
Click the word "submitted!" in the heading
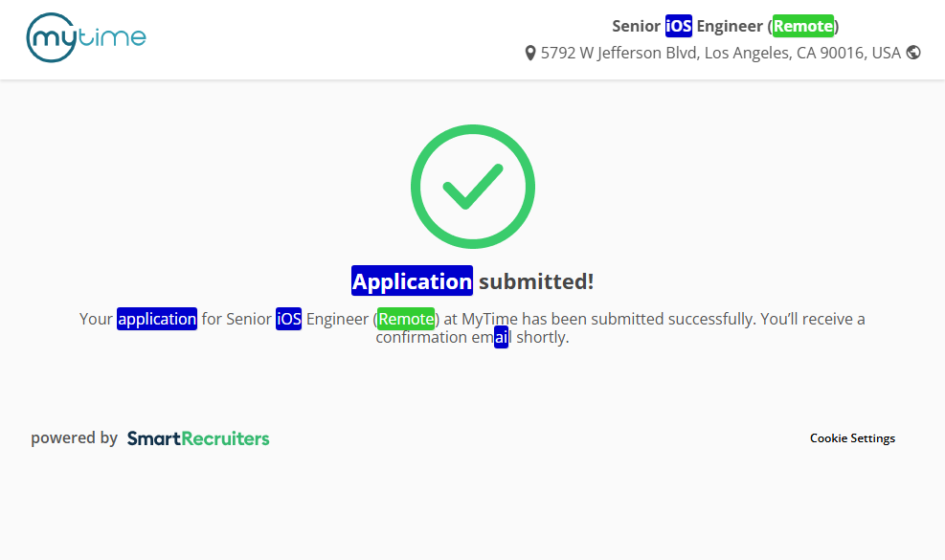[536, 281]
